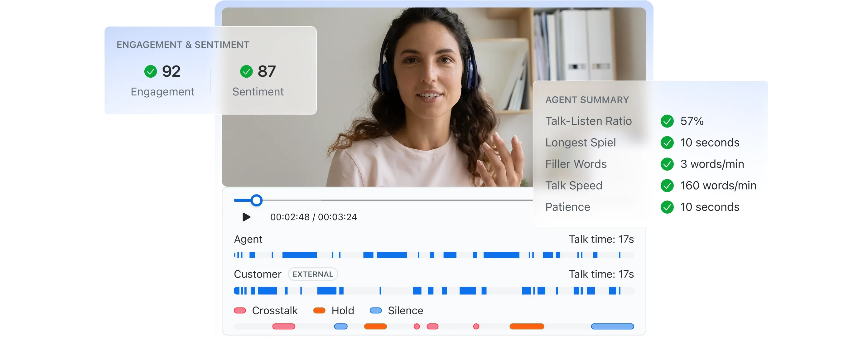This screenshot has width=868, height=343.
Task: Click the Talk-Listen Ratio label
Action: [x=588, y=121]
